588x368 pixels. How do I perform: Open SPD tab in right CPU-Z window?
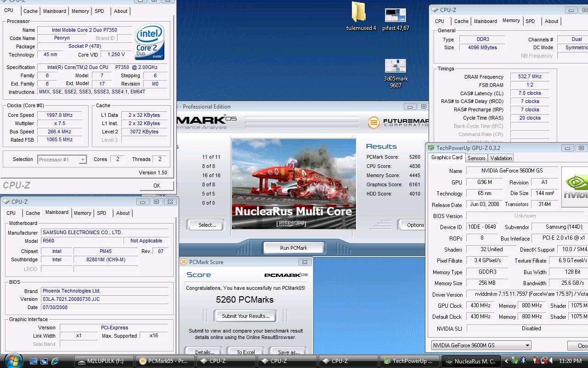pyautogui.click(x=530, y=21)
